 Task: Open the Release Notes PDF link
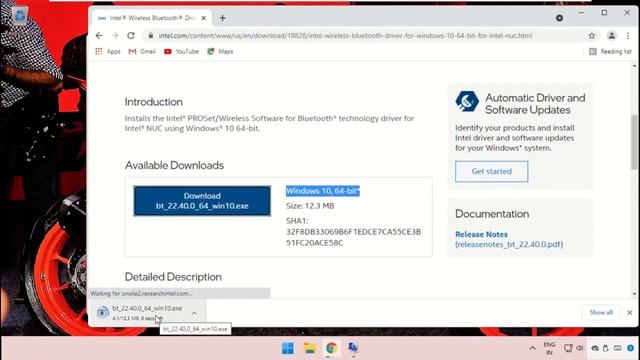pyautogui.click(x=509, y=239)
